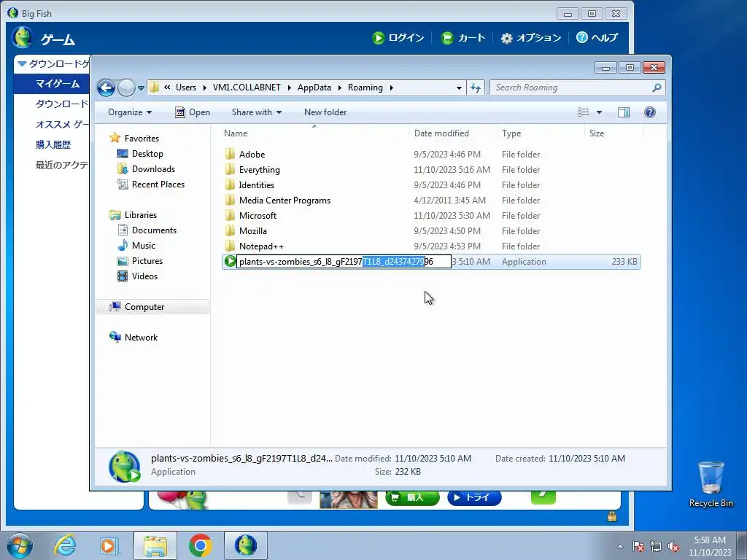The height and width of the screenshot is (560, 747).
Task: Click the muted volume tray icon
Action: pos(673,547)
